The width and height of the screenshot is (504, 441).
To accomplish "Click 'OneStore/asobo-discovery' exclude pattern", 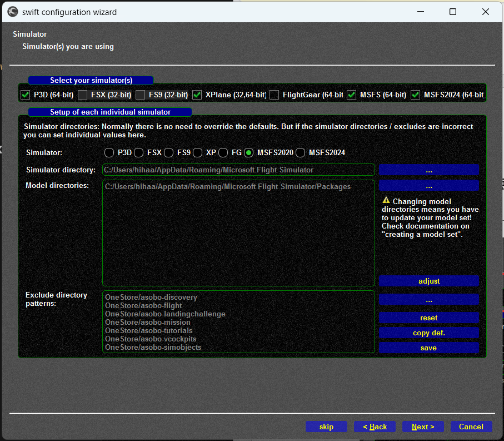I will (151, 297).
